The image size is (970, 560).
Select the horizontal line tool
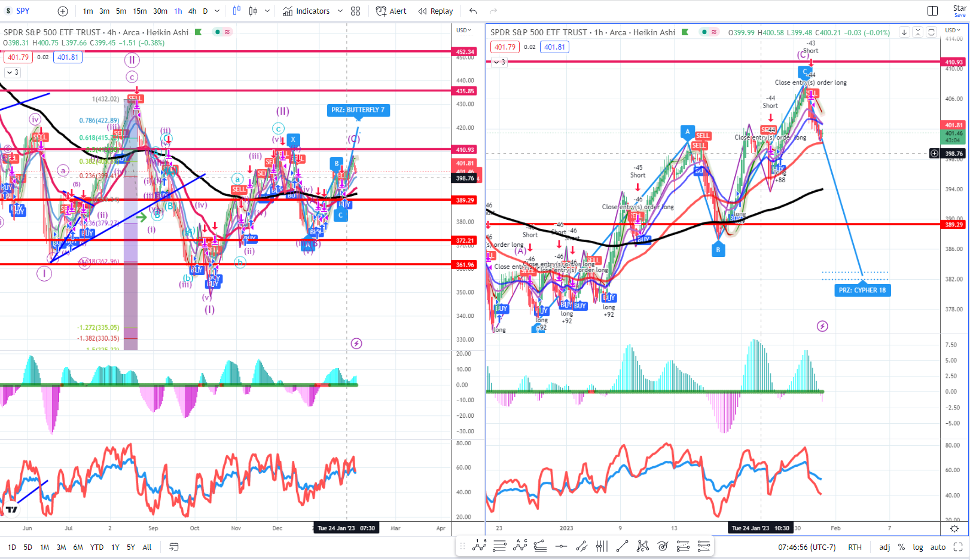pos(561,546)
